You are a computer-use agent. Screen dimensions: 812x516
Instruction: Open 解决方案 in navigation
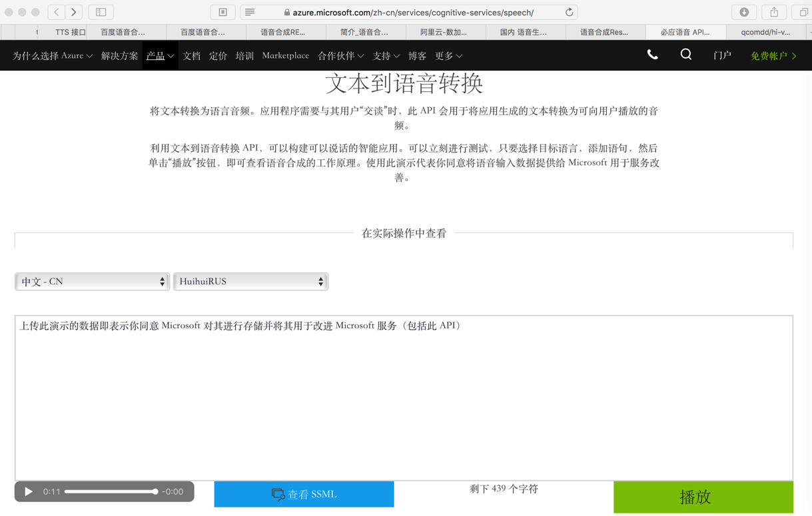[119, 56]
